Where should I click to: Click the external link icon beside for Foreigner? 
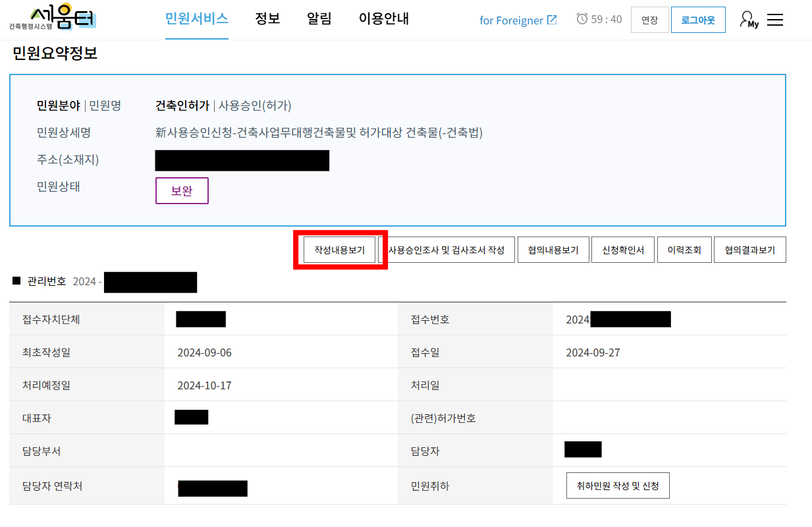tap(552, 19)
